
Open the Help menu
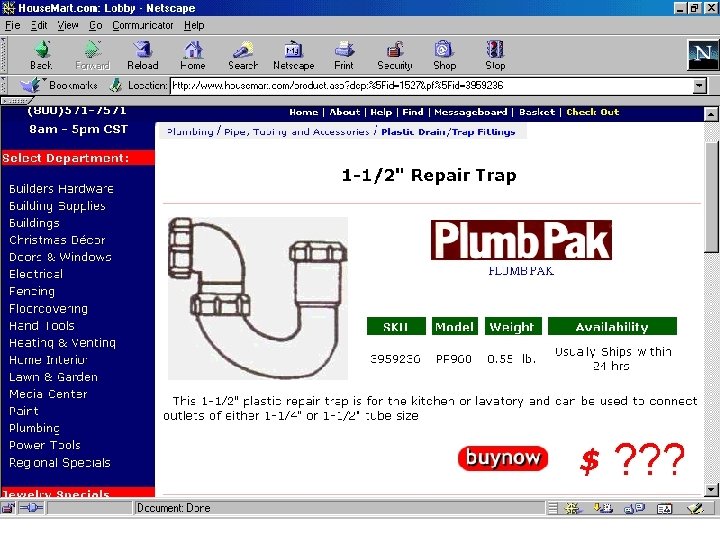pyautogui.click(x=194, y=25)
